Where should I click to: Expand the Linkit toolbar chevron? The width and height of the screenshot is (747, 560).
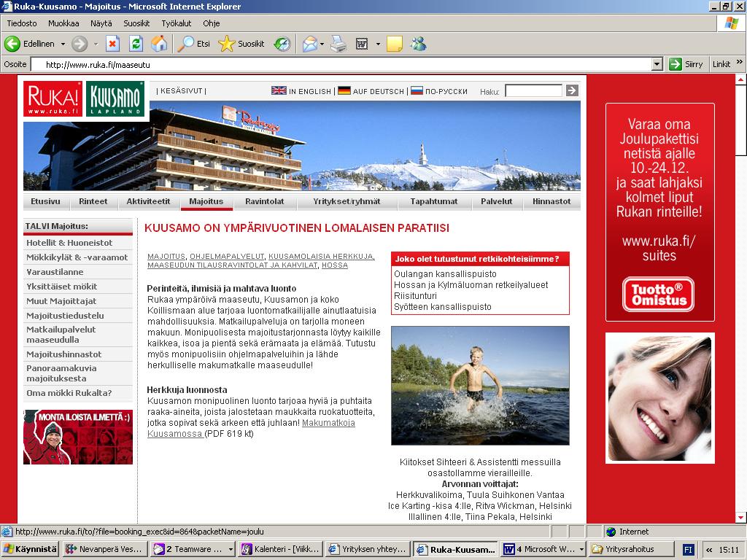(x=740, y=62)
